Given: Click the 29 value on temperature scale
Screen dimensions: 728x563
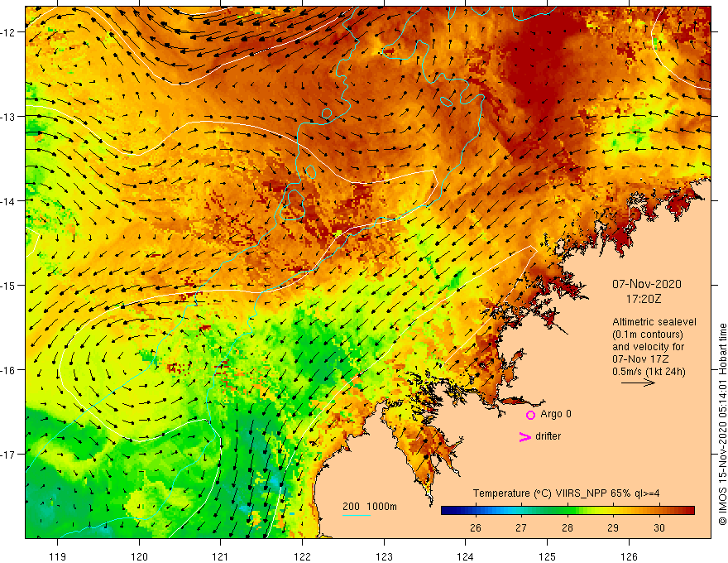Looking at the screenshot, I should (613, 527).
